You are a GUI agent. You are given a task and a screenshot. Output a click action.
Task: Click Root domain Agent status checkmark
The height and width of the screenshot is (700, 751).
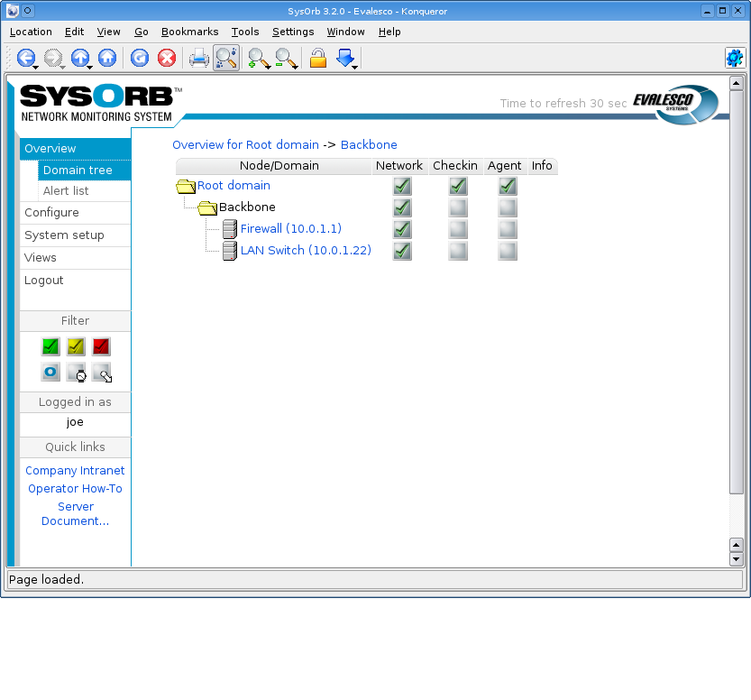[x=508, y=186]
